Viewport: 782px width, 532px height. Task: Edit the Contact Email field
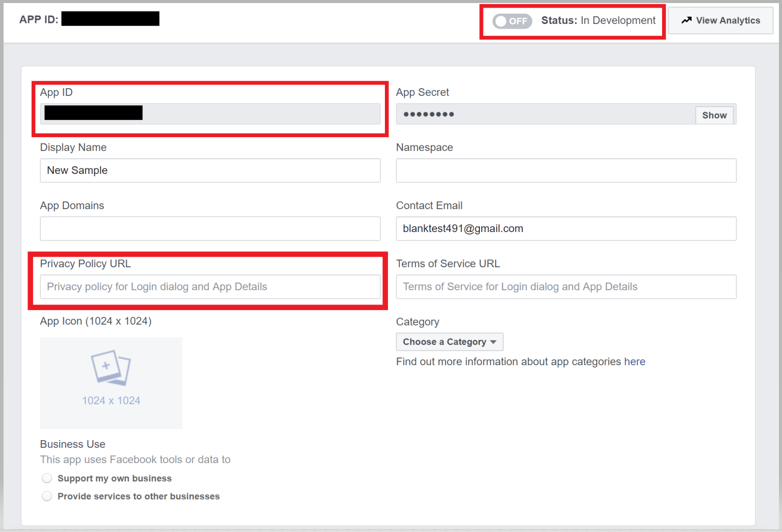point(566,229)
